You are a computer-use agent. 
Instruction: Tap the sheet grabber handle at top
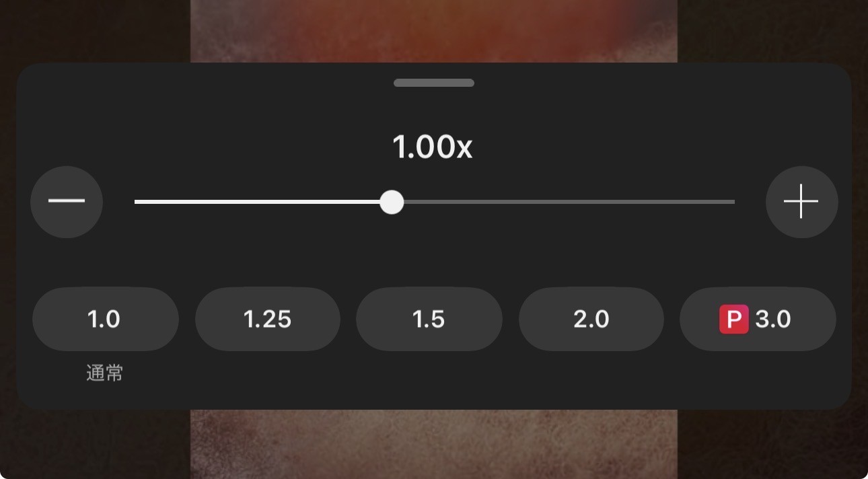pyautogui.click(x=434, y=83)
